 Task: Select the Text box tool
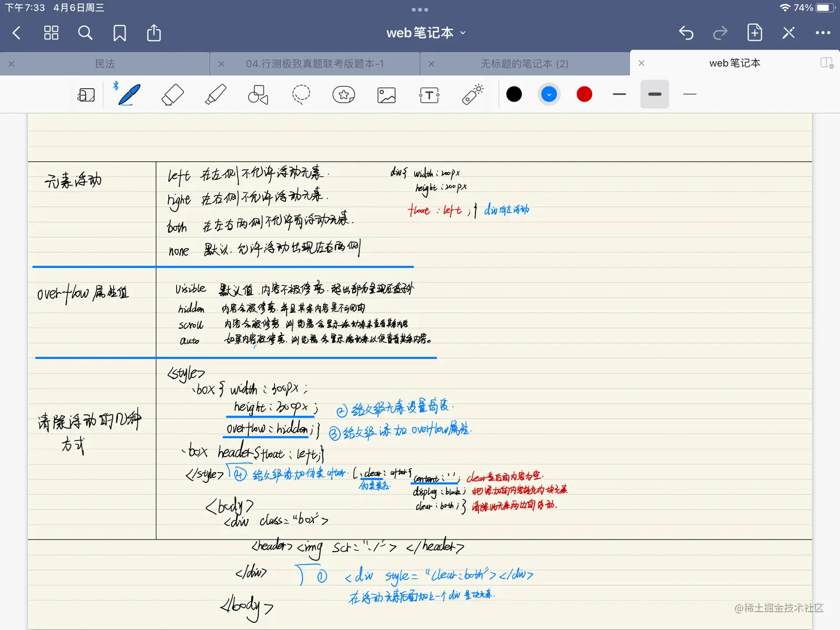click(429, 95)
